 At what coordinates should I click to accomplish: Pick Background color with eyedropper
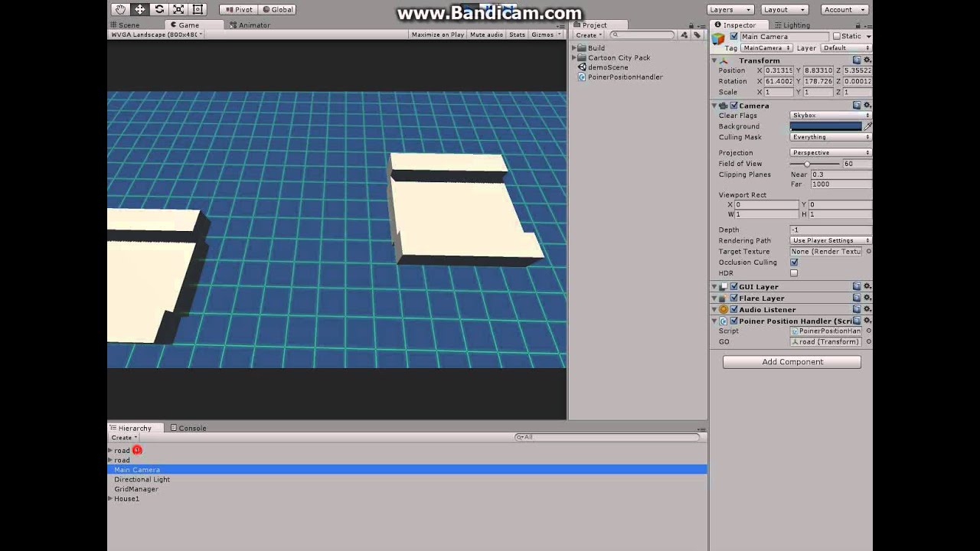pyautogui.click(x=868, y=126)
